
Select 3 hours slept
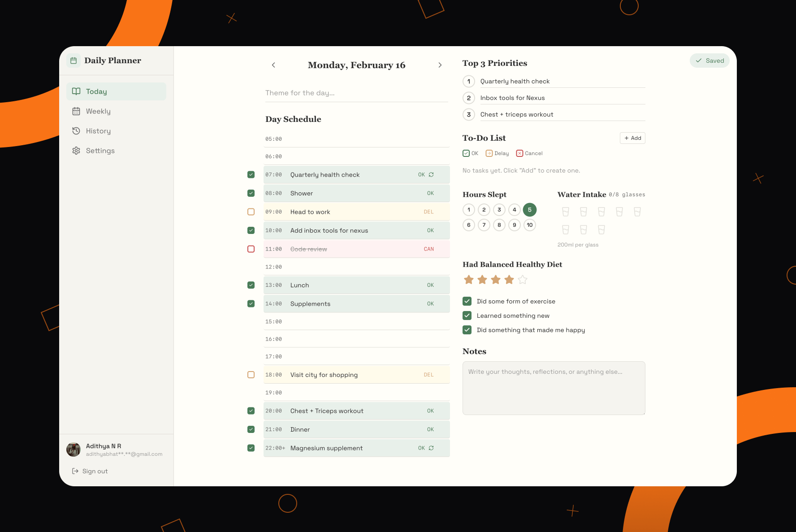499,210
